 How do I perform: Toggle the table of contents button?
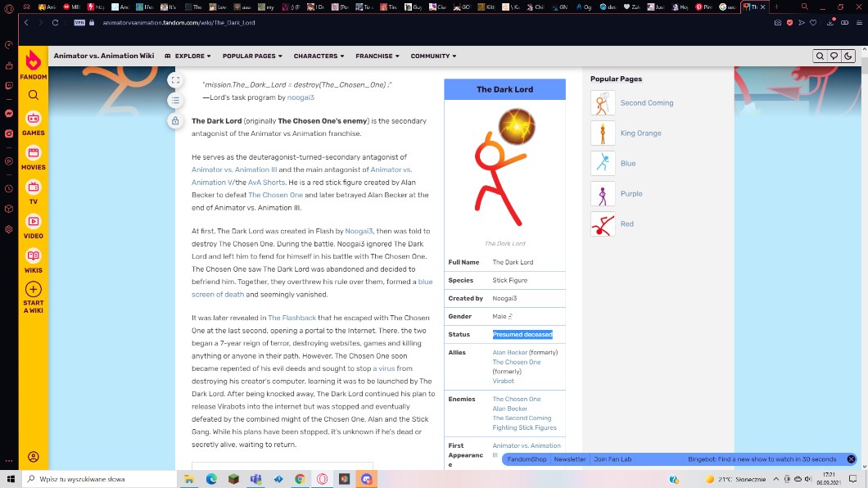pyautogui.click(x=175, y=101)
